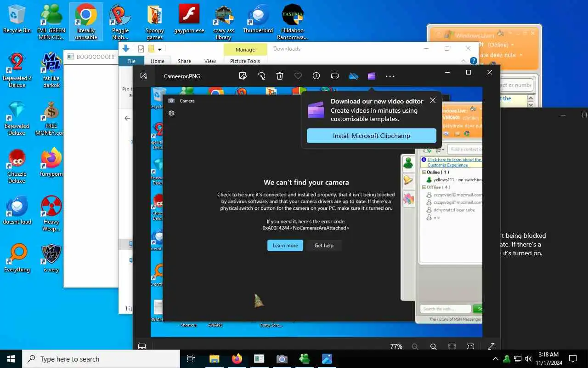Delete the image with the trash icon
The image size is (588, 368).
pyautogui.click(x=280, y=76)
